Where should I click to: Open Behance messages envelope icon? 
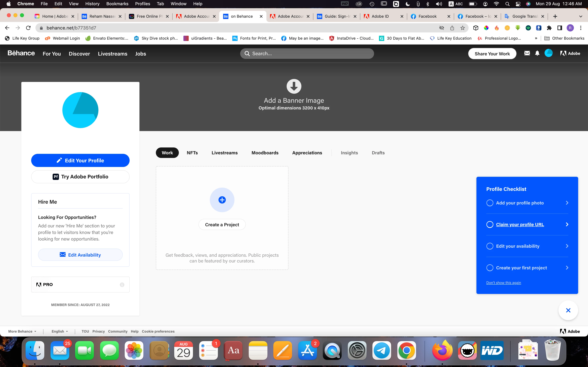(x=527, y=53)
